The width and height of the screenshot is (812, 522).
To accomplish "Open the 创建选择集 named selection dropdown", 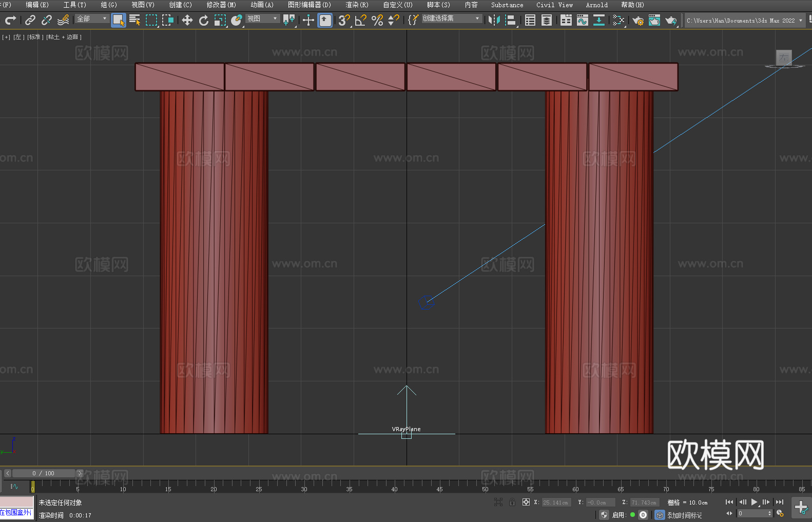I will [x=452, y=18].
